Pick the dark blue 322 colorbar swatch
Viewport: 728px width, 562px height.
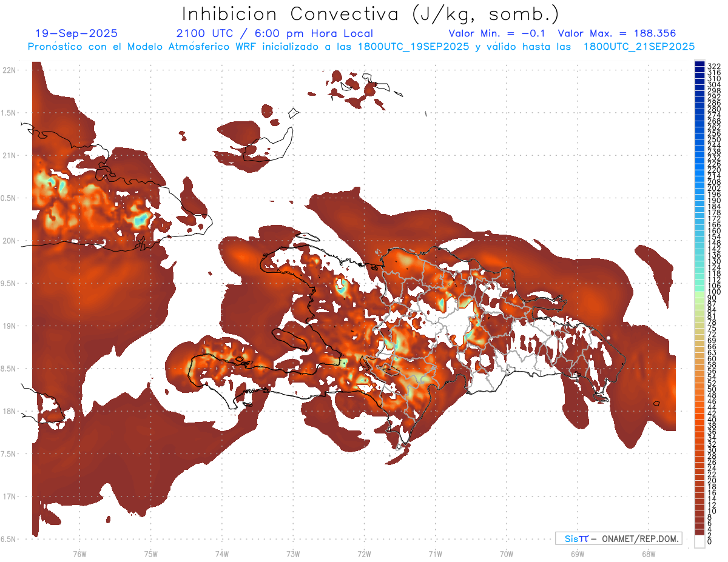699,65
